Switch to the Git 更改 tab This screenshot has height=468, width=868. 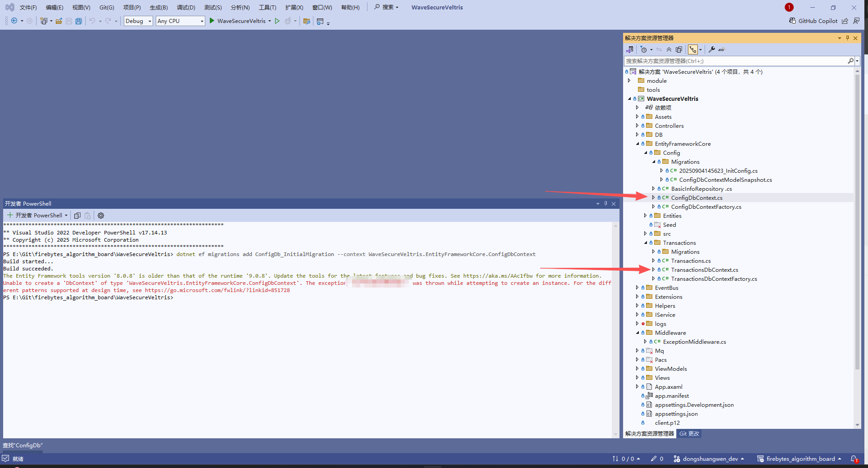point(689,434)
